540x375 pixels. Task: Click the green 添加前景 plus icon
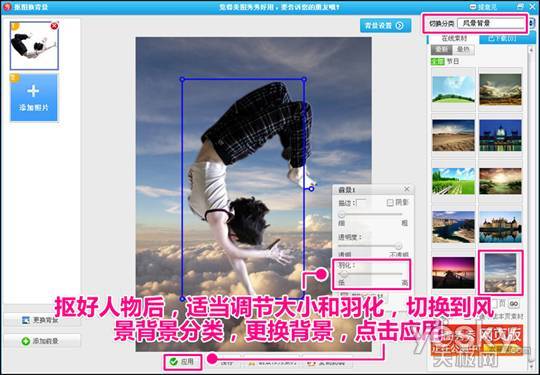pyautogui.click(x=26, y=341)
